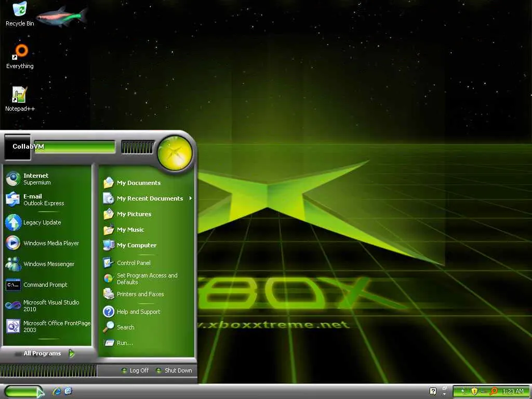532x399 pixels.
Task: Click the 1:23 AM taskbar clock
Action: point(513,392)
